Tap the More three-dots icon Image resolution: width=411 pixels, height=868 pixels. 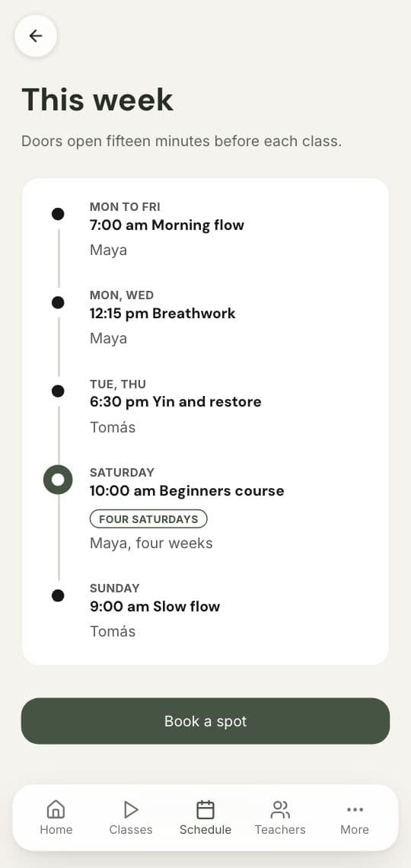point(355,809)
